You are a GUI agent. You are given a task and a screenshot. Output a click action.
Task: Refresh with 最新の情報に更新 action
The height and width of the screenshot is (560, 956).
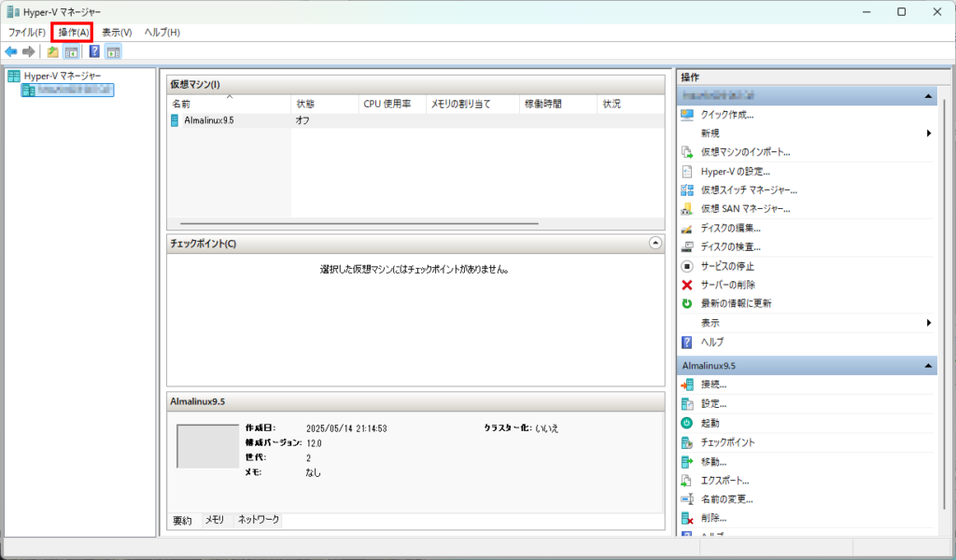[x=736, y=303]
